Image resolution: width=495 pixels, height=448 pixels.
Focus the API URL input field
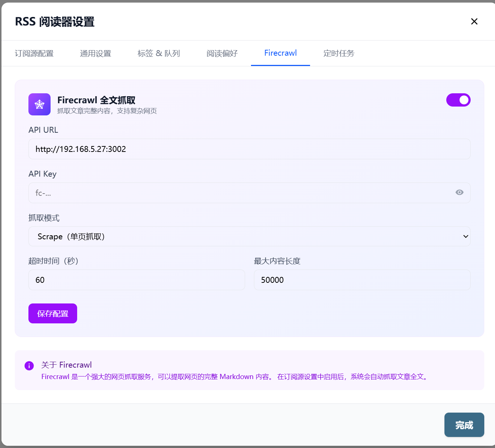pos(250,149)
